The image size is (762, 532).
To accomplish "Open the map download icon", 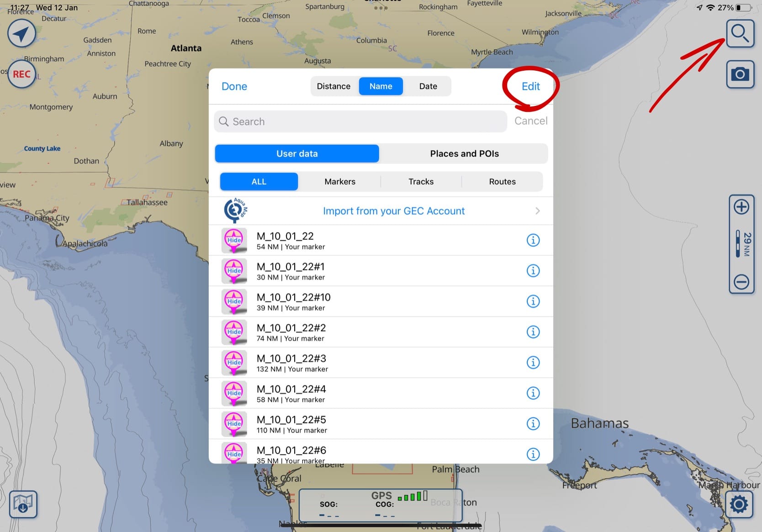I will (x=23, y=504).
